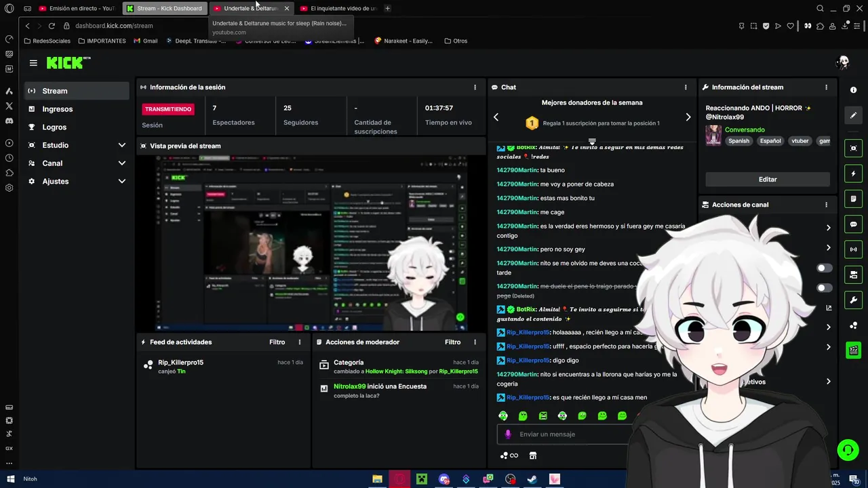868x488 pixels.
Task: Click the stream preview thumbnail
Action: tap(311, 243)
